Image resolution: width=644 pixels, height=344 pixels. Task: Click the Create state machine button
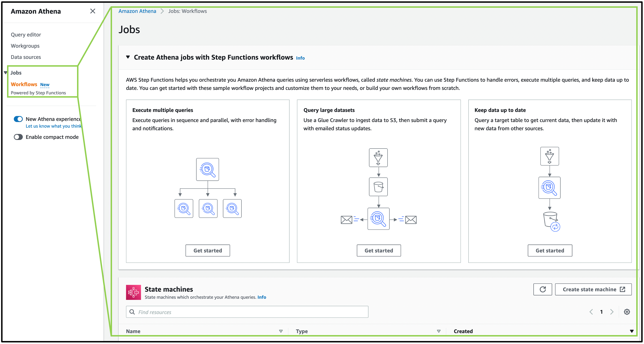[593, 289]
